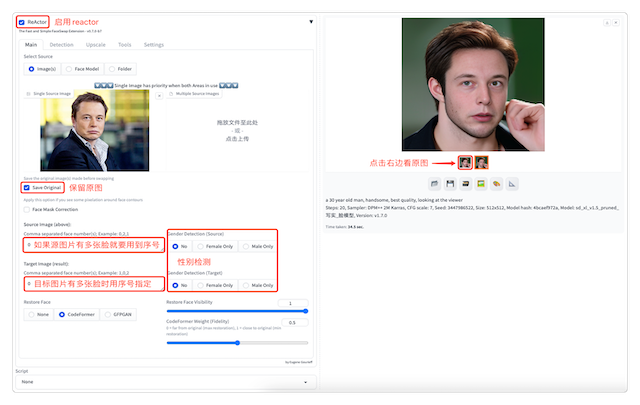Click the 'Time taken' text

344,227
